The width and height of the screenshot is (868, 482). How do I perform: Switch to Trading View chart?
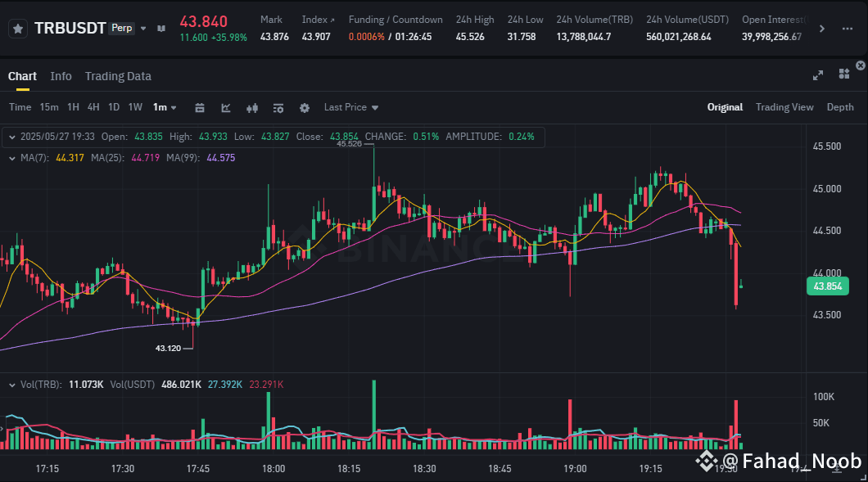(x=784, y=107)
